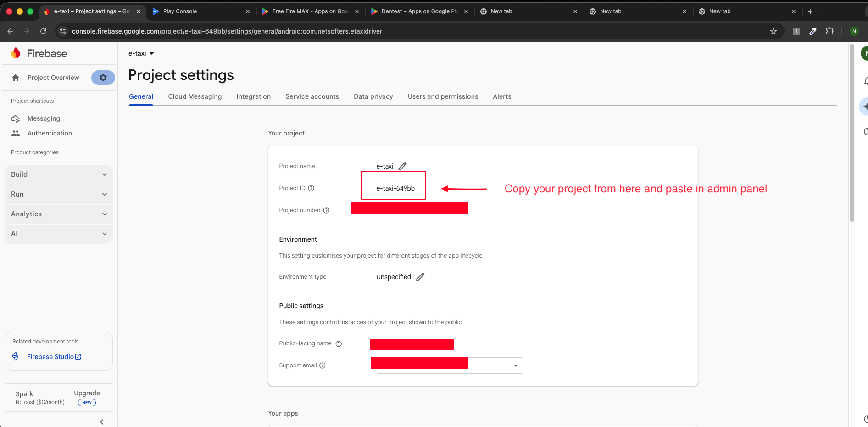Image resolution: width=868 pixels, height=427 pixels.
Task: Select the project ID text e-taxi-649bb
Action: [395, 188]
